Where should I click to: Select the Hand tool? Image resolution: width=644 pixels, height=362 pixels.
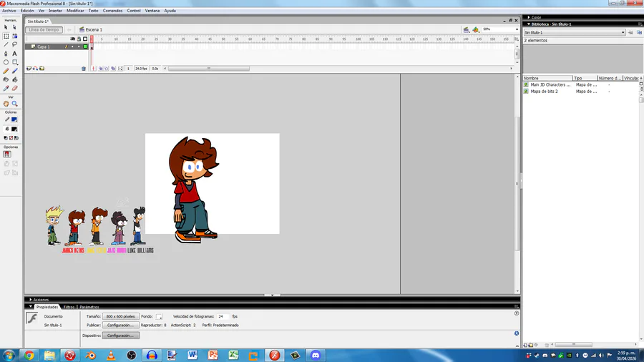point(6,104)
